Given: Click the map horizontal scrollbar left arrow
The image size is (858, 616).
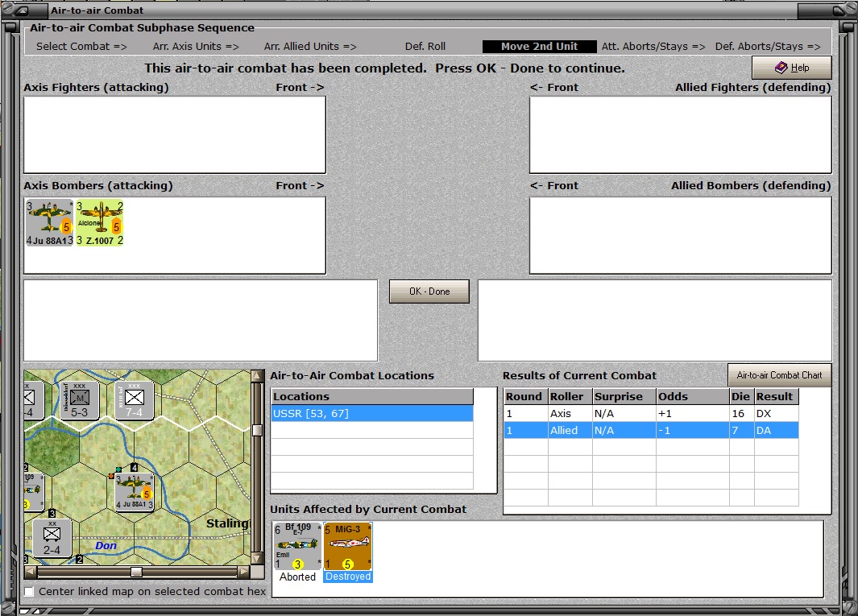Looking at the screenshot, I should point(31,572).
